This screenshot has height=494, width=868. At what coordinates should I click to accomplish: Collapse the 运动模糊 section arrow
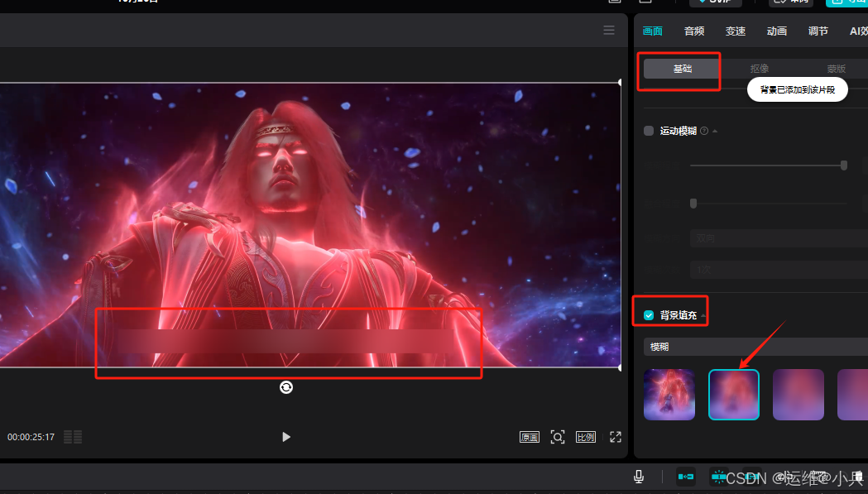715,132
